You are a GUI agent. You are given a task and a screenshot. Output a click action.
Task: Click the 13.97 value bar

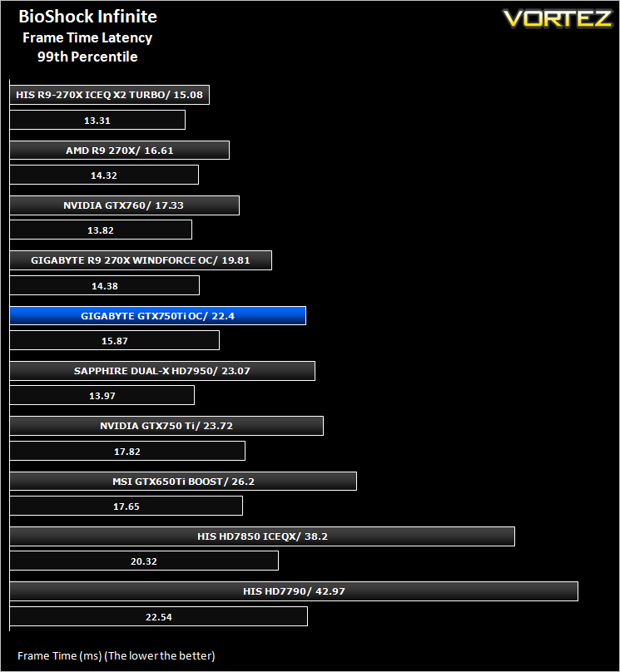tap(102, 395)
